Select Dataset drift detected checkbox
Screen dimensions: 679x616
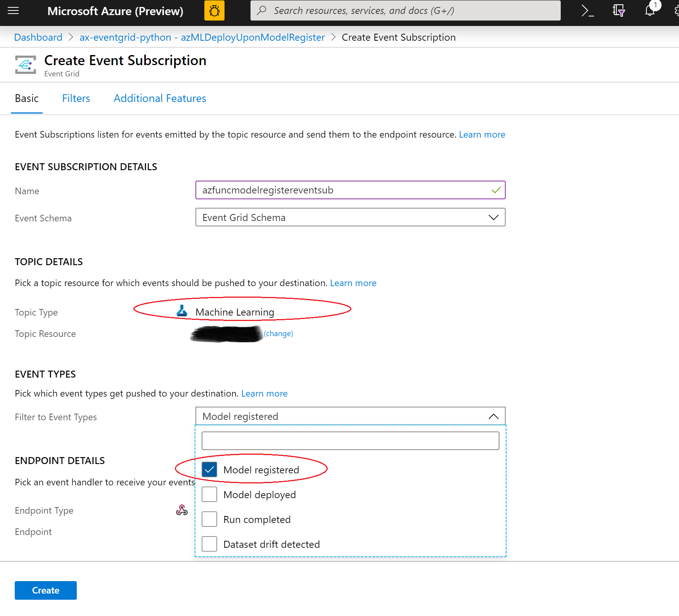(209, 544)
